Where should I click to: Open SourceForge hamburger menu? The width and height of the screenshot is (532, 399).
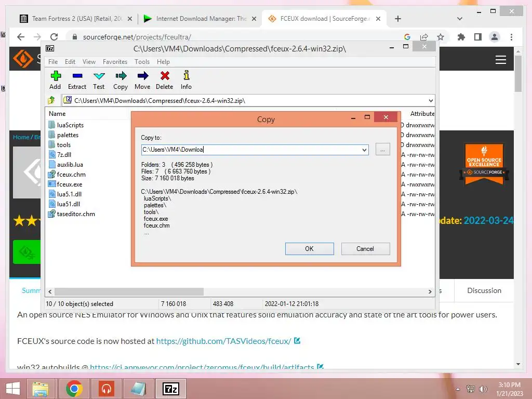coord(501,60)
